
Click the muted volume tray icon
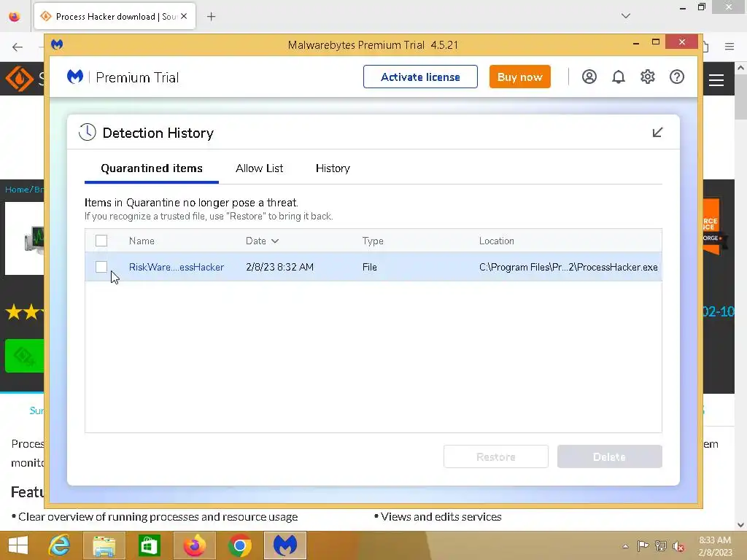coord(678,545)
